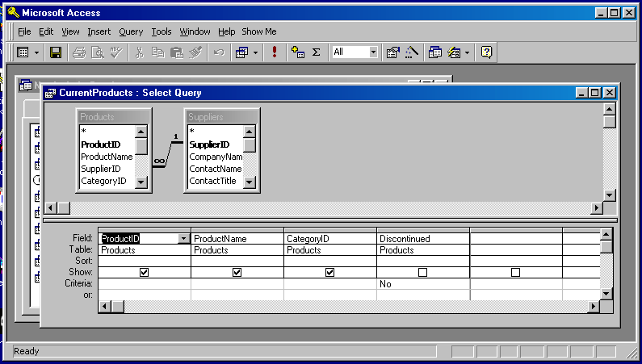This screenshot has height=364, width=642.
Task: Launch the Build wand icon
Action: pos(412,52)
